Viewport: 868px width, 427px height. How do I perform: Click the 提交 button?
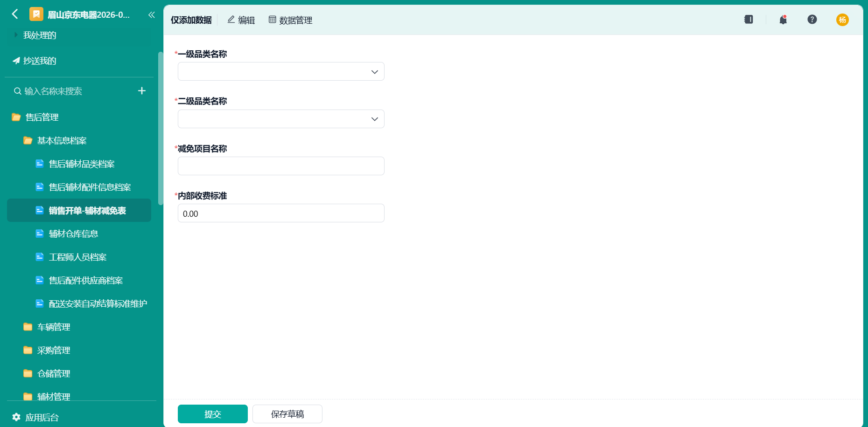point(213,414)
